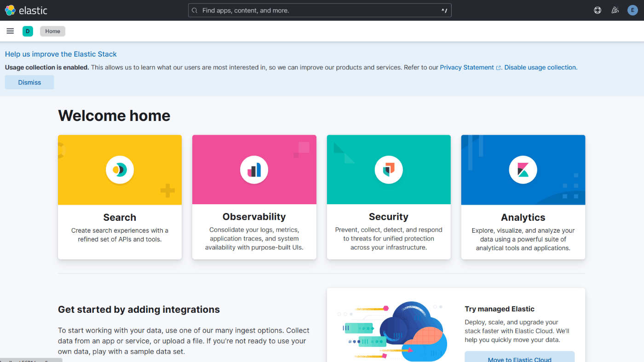The image size is (644, 362).
Task: Open the user profile avatar E
Action: [x=632, y=10]
